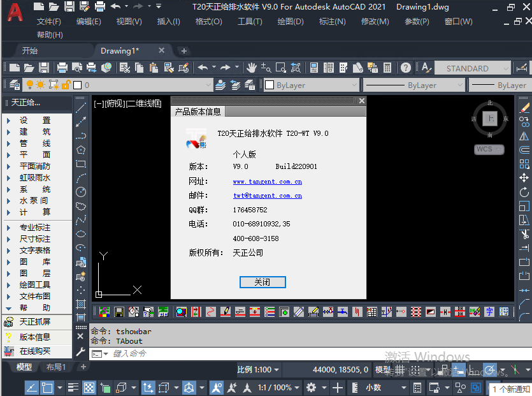Select the Move modify tool
The image size is (532, 396).
524,178
